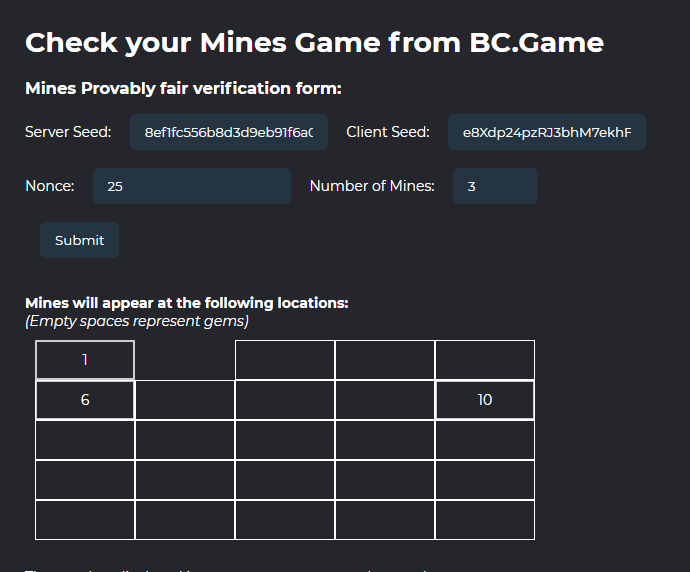This screenshot has width=690, height=572.
Task: Click the Number of Mines field
Action: pos(495,186)
